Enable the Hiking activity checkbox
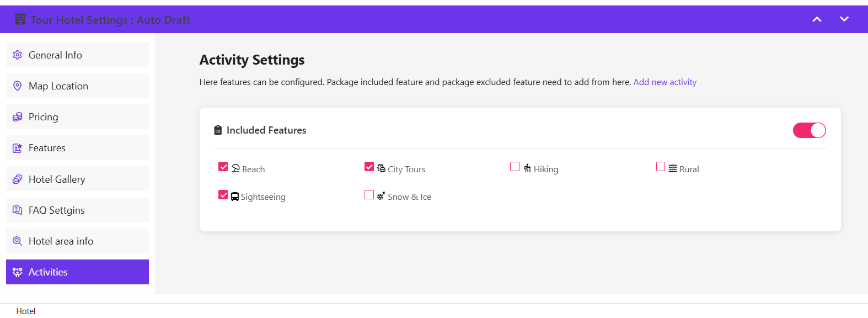 click(x=515, y=167)
